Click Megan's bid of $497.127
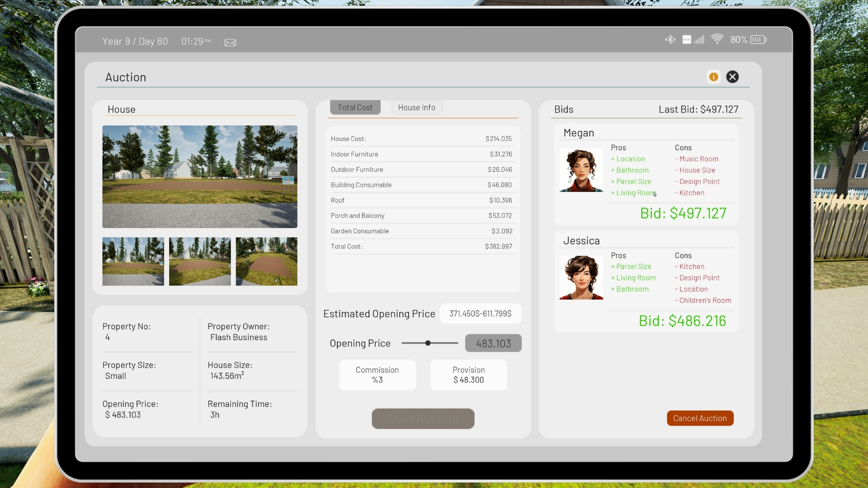Image resolution: width=868 pixels, height=488 pixels. [683, 213]
